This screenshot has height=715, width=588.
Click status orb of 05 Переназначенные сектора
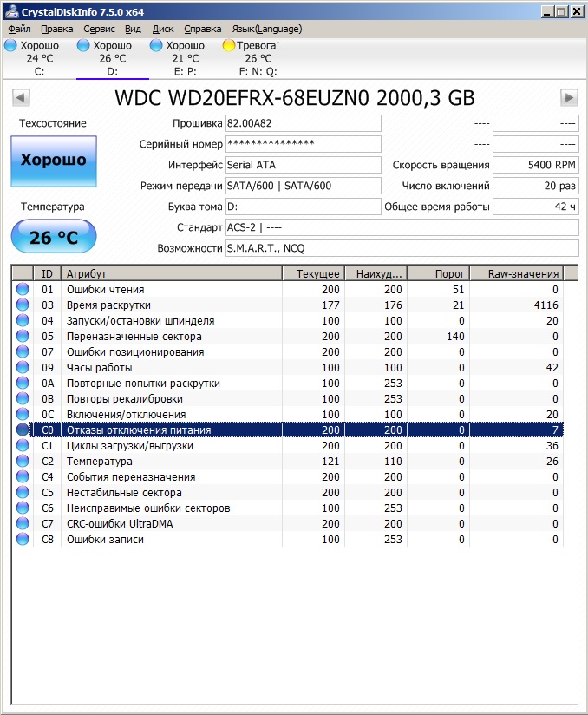23,336
